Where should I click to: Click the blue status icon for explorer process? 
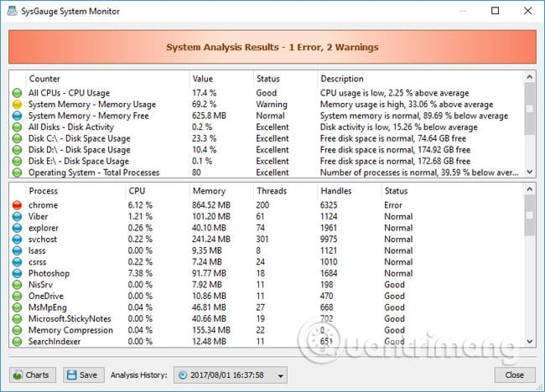pyautogui.click(x=17, y=228)
